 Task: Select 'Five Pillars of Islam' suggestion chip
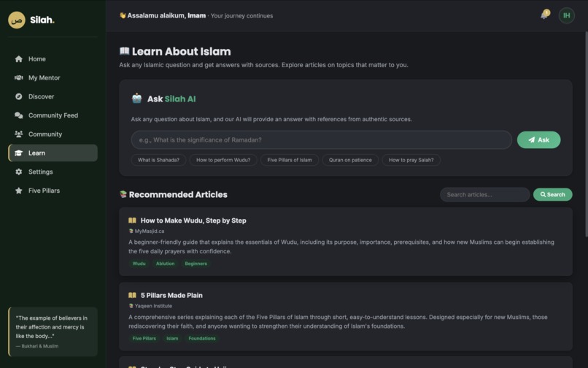tap(290, 160)
